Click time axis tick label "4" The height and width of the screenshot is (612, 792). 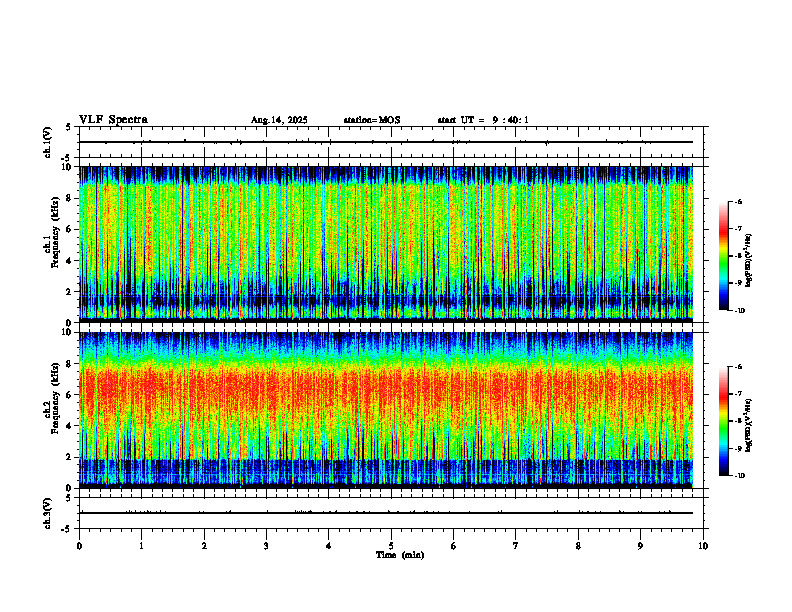click(329, 546)
